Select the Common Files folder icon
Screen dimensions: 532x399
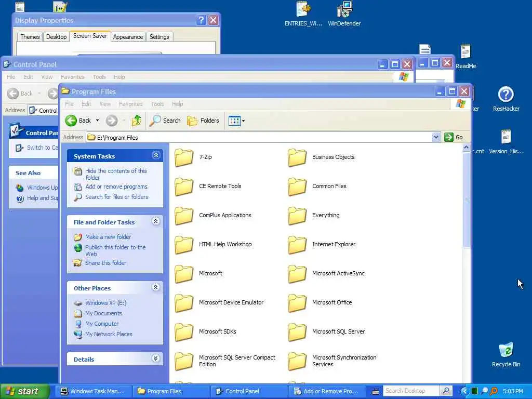pos(297,187)
